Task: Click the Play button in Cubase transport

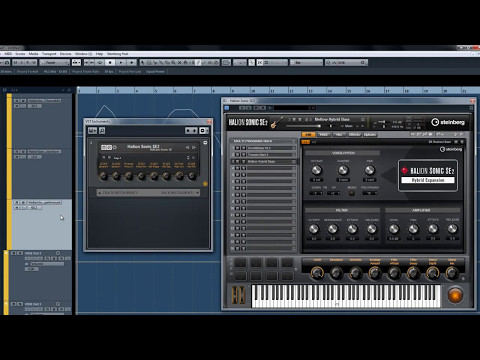Action: [121, 62]
